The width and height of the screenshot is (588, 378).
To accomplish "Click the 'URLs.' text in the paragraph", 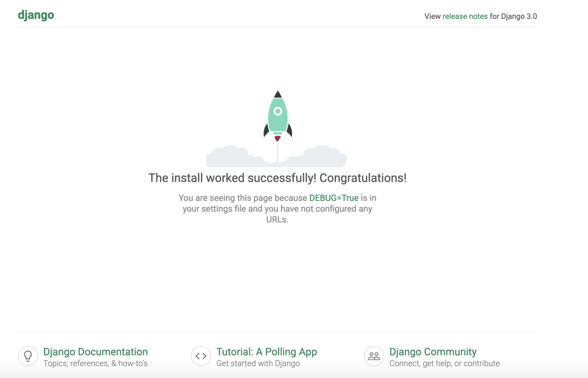I will [x=277, y=220].
